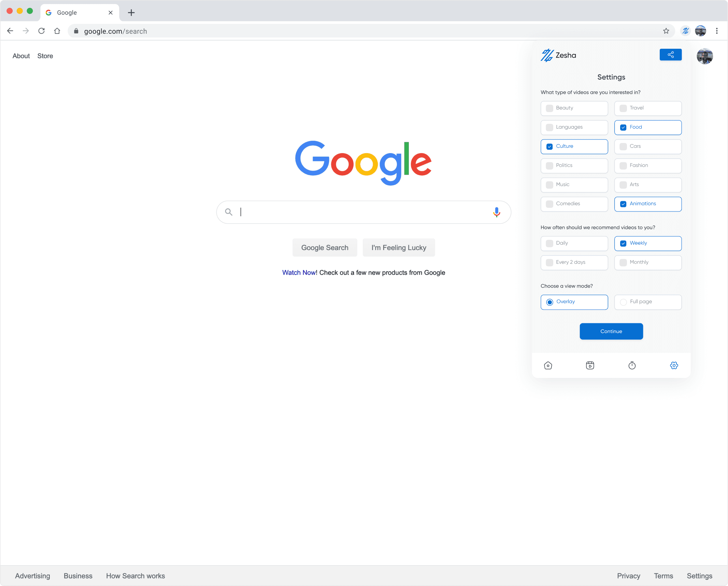Click the Continue button

[x=611, y=331]
